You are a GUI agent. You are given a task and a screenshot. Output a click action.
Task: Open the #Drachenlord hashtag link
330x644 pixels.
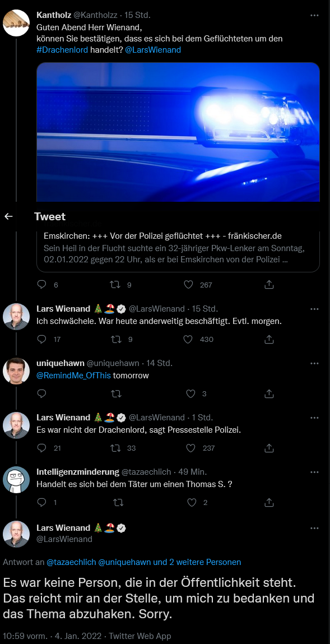pos(62,50)
